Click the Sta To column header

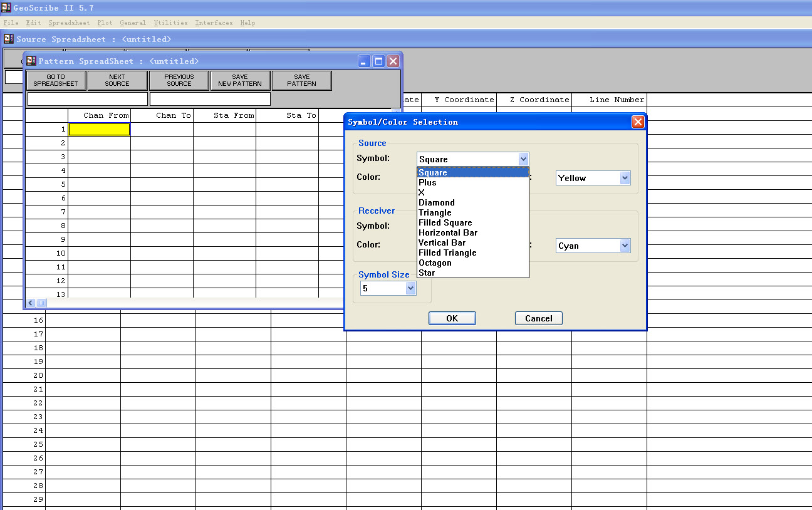(x=287, y=115)
